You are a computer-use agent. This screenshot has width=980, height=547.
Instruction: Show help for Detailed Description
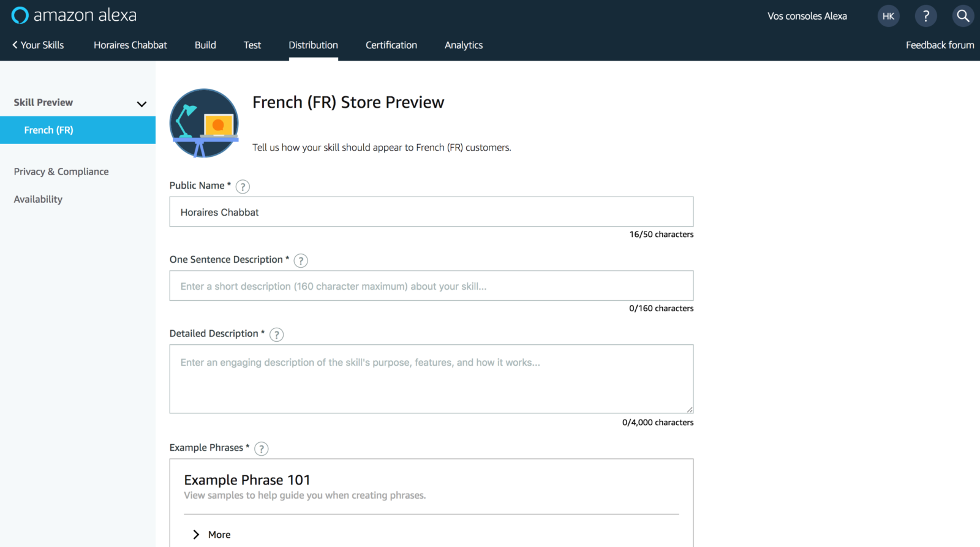coord(276,335)
